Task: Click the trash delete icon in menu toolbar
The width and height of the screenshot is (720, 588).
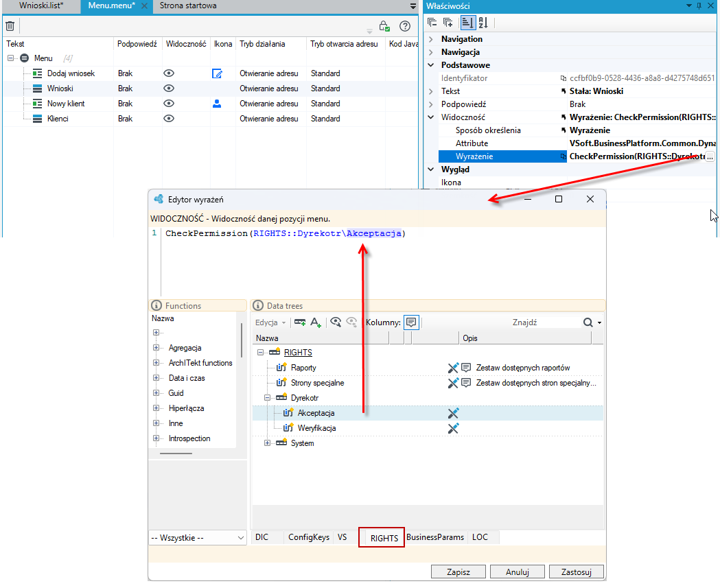Action: pyautogui.click(x=10, y=26)
